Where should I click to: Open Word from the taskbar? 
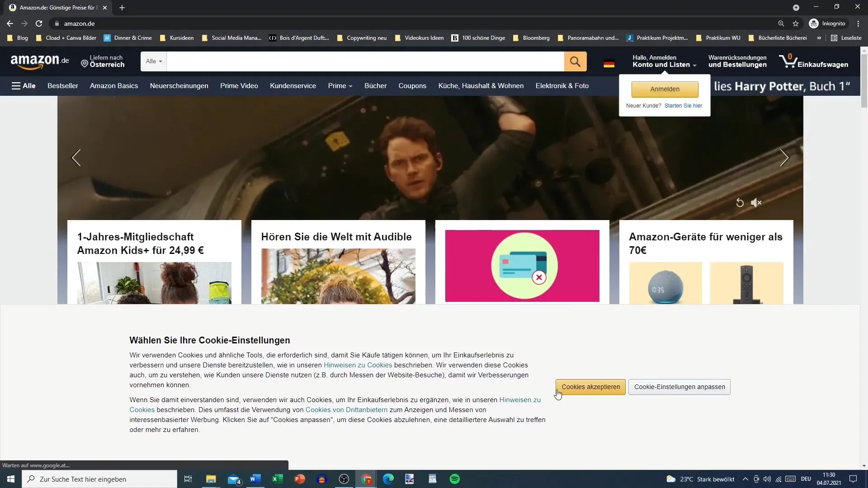[255, 479]
